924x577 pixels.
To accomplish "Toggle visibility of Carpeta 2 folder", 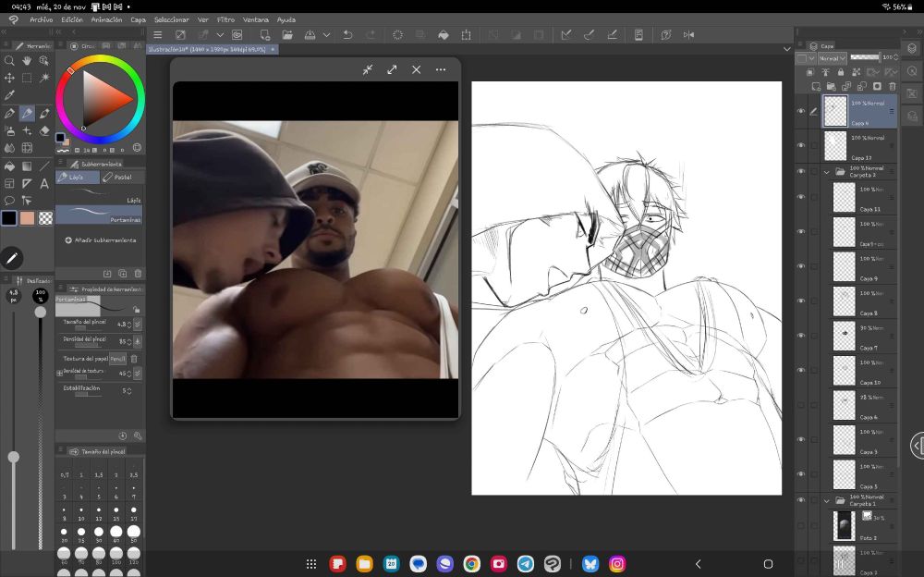I will (x=801, y=172).
